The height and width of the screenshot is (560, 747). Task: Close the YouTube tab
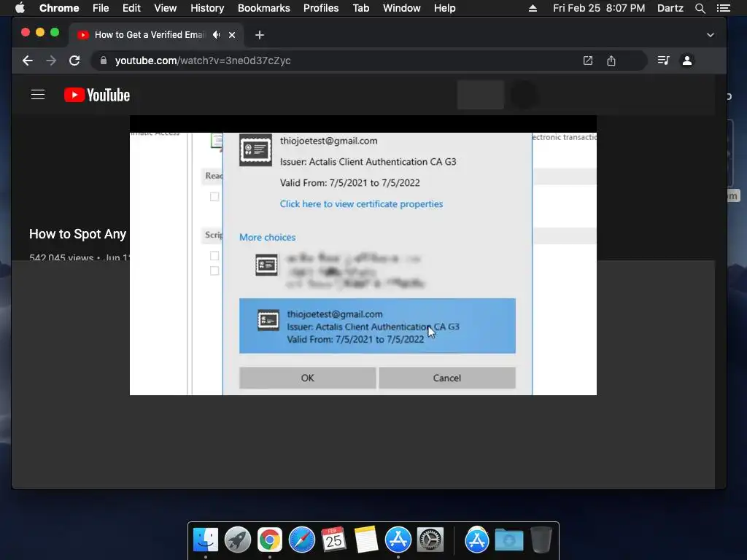click(232, 35)
